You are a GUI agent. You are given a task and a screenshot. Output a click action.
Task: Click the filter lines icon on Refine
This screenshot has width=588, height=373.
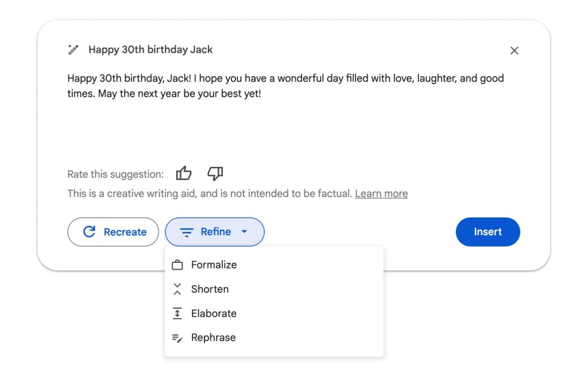tap(187, 232)
